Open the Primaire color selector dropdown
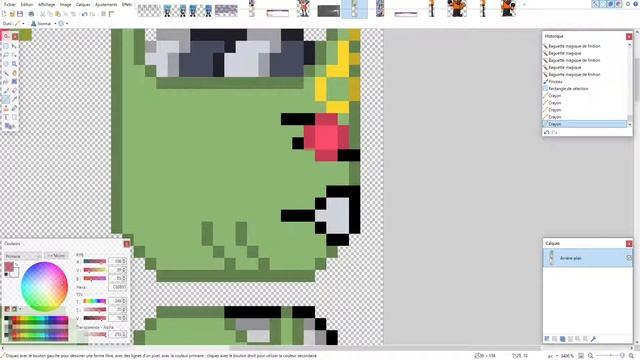 pos(23,256)
